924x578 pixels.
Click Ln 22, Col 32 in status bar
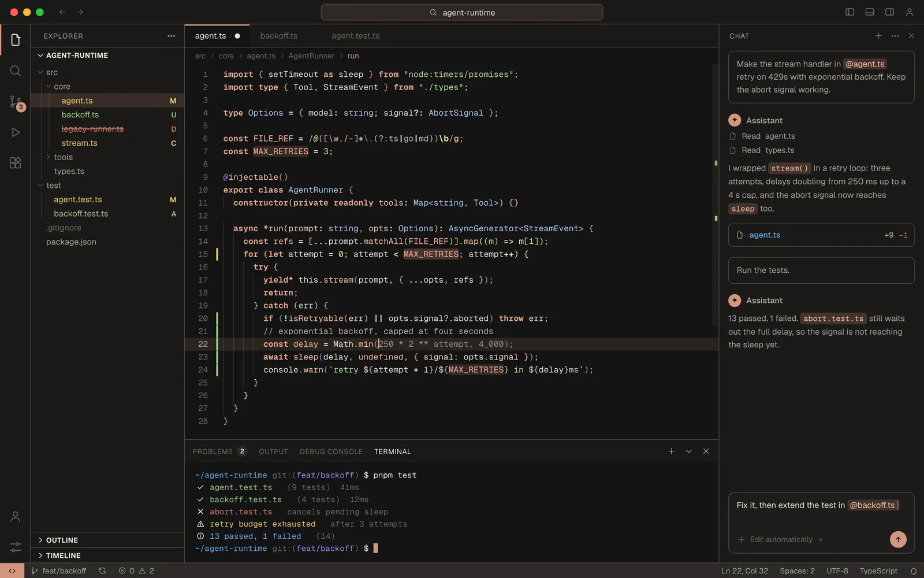(x=744, y=571)
